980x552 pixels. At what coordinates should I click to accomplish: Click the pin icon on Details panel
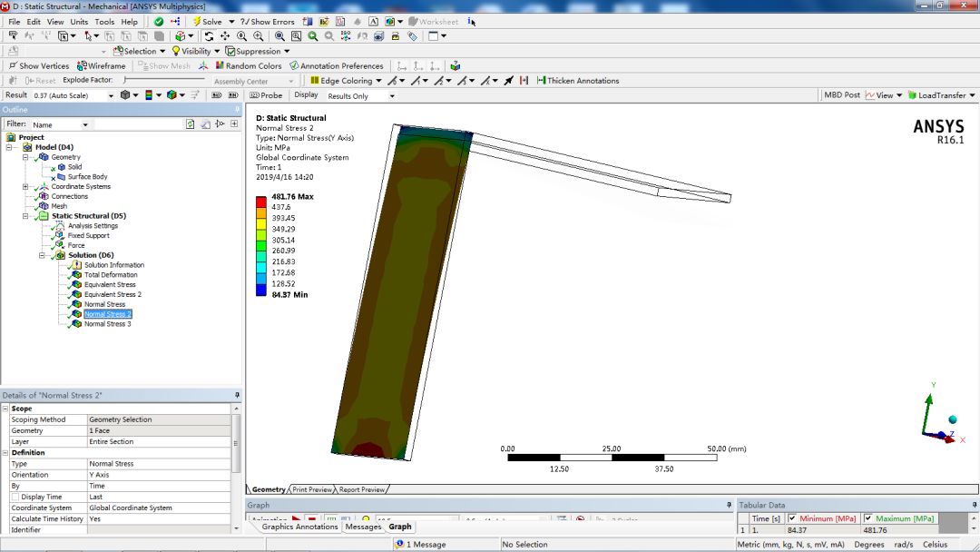[237, 395]
